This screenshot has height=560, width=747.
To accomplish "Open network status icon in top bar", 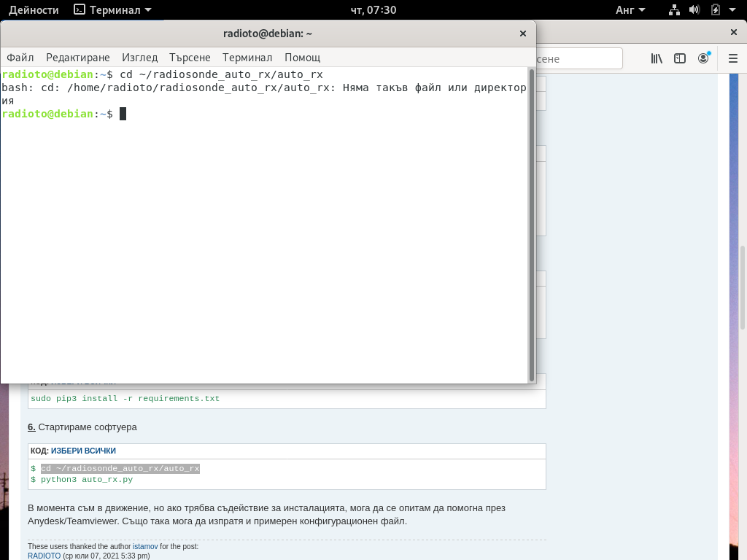I will pos(674,10).
